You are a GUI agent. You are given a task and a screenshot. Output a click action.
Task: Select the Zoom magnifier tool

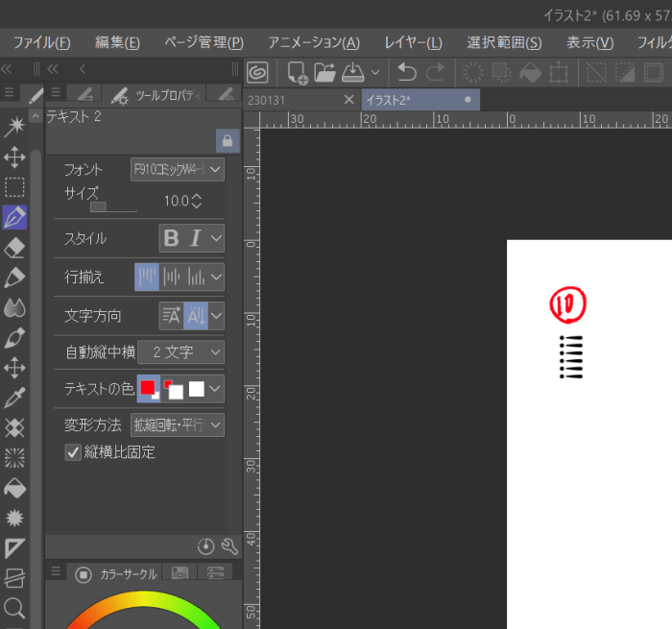(x=14, y=608)
